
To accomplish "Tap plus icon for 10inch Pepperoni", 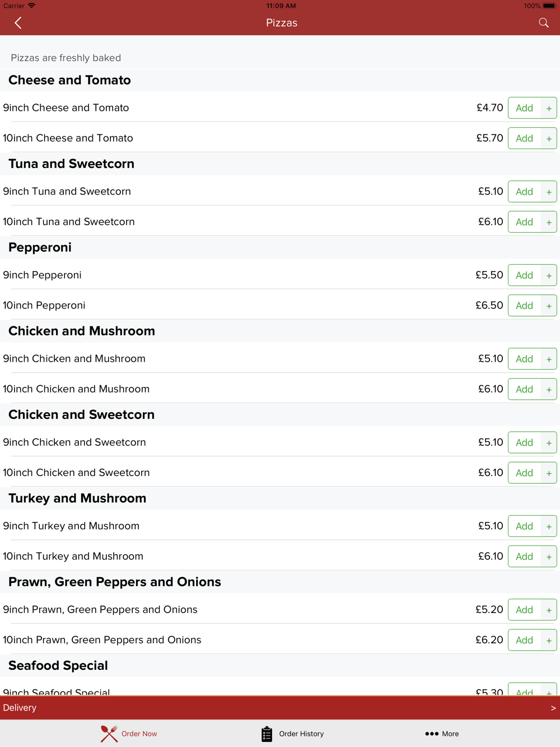I will (x=549, y=306).
